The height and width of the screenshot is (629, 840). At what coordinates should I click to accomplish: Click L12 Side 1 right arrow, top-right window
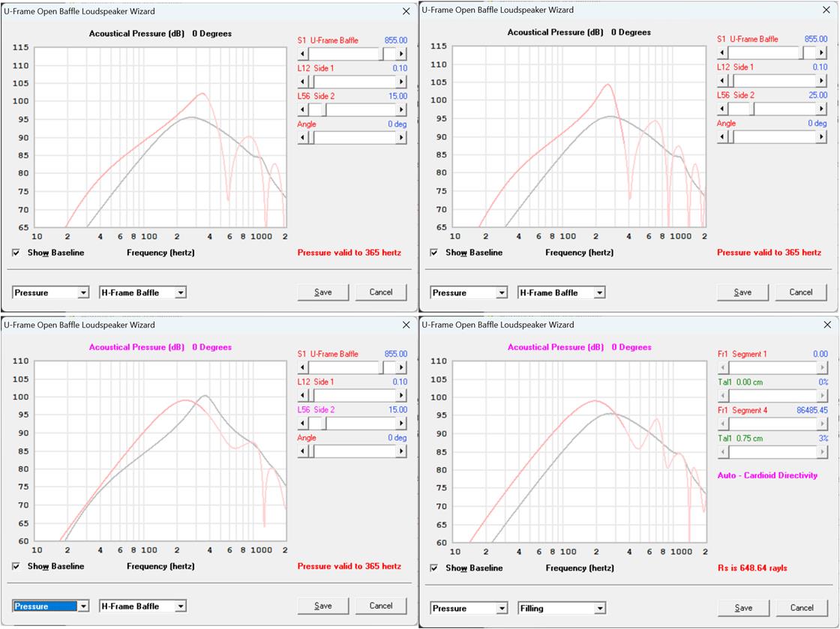(821, 80)
